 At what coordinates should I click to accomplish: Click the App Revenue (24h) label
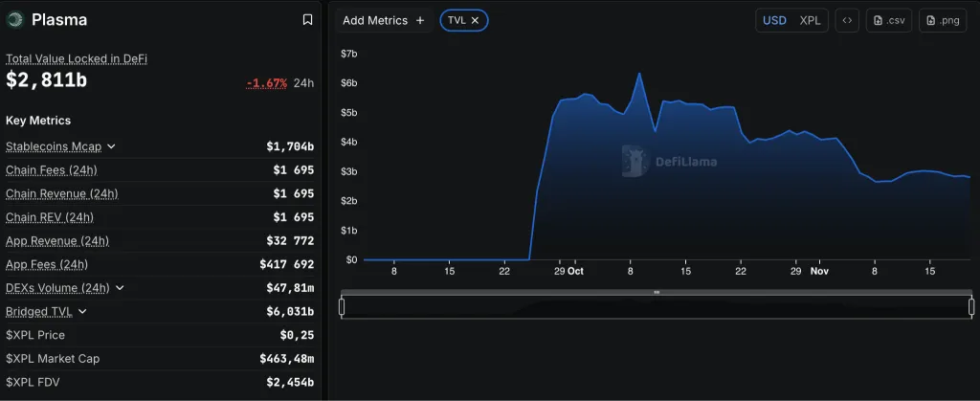[57, 241]
